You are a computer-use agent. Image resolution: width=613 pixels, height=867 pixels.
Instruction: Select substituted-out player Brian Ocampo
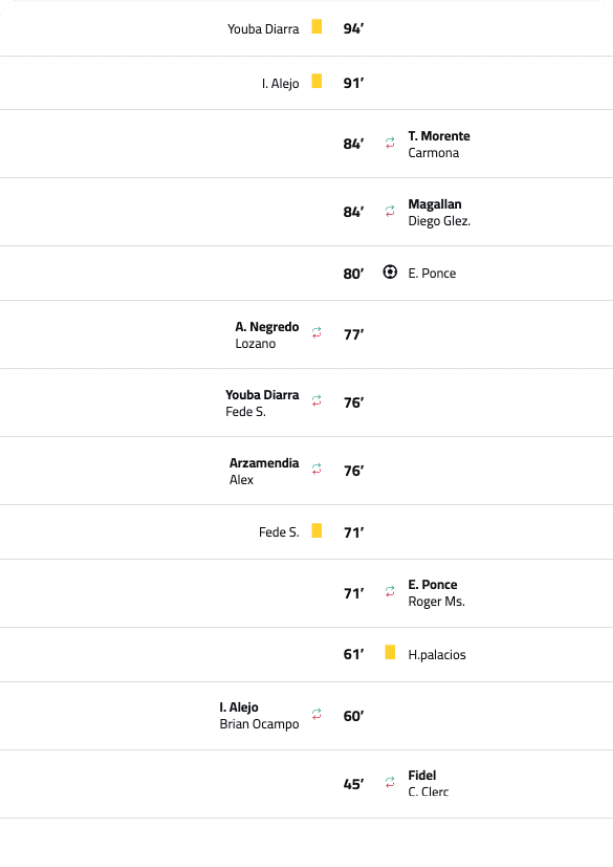[259, 724]
